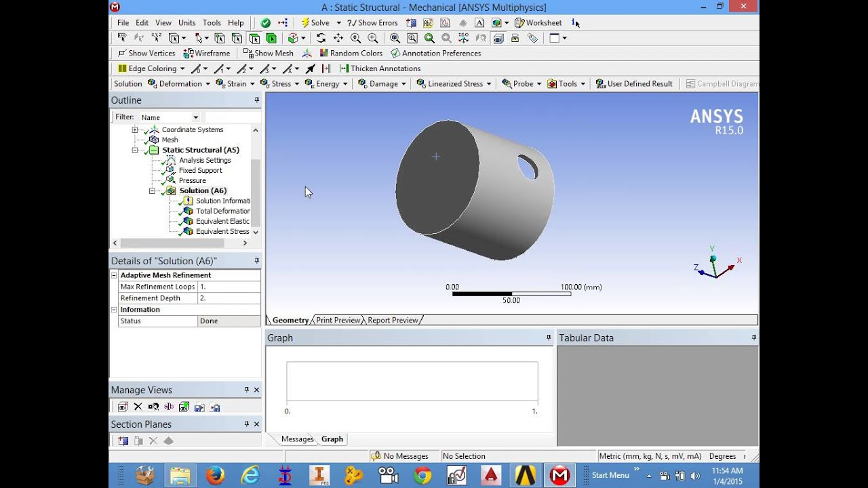The height and width of the screenshot is (488, 868).
Task: Click User Defined Result button
Action: [634, 83]
